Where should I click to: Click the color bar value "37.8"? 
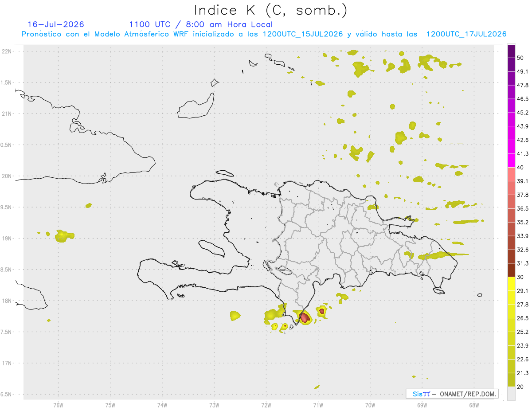pos(523,195)
